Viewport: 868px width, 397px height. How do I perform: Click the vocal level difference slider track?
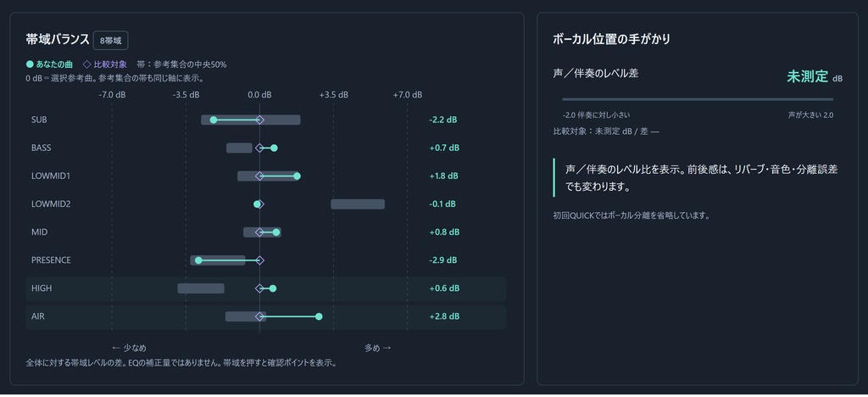[698, 99]
